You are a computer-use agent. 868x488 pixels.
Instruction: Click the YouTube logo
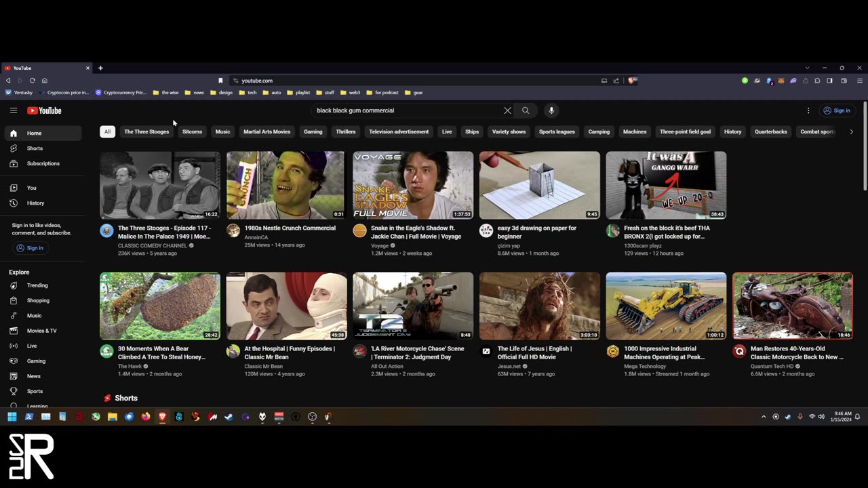(x=44, y=110)
